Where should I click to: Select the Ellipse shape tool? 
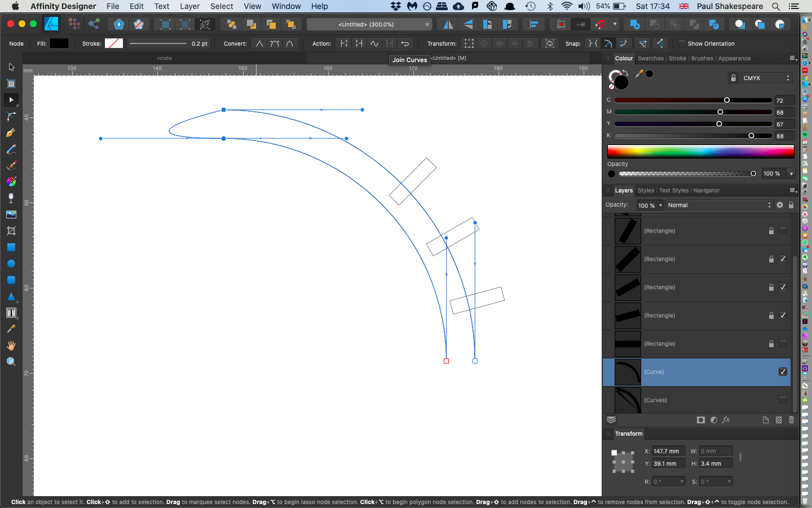11,264
